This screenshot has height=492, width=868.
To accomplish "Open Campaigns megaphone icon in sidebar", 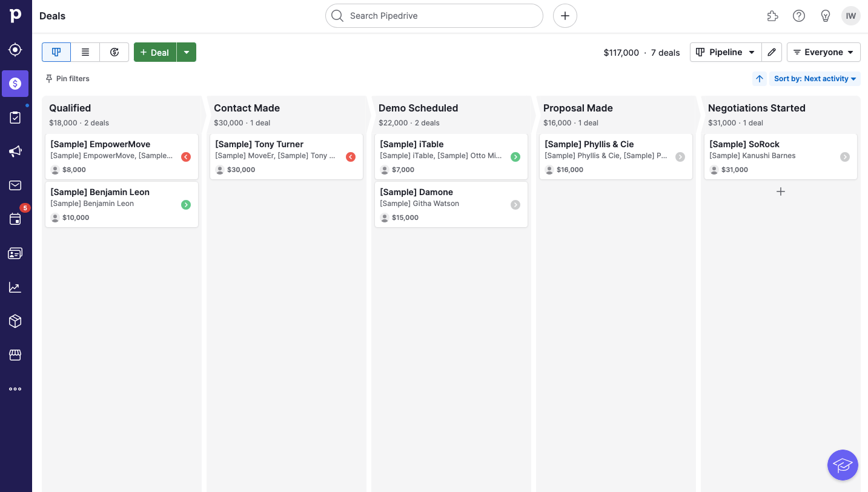I will (x=16, y=151).
